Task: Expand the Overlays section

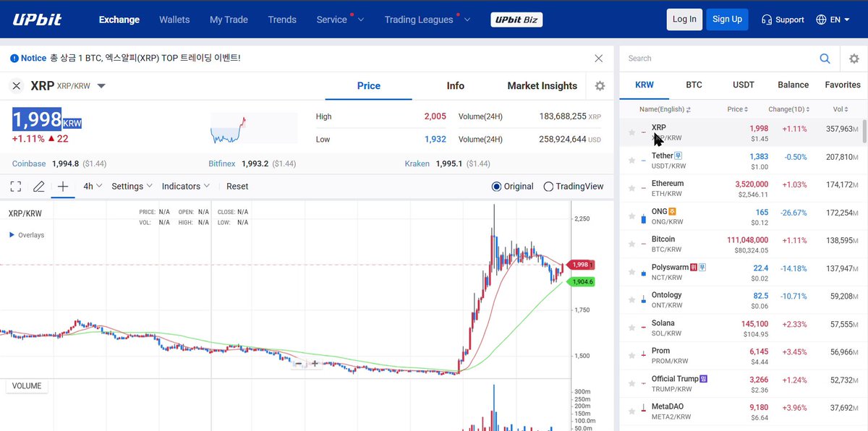Action: [x=27, y=235]
